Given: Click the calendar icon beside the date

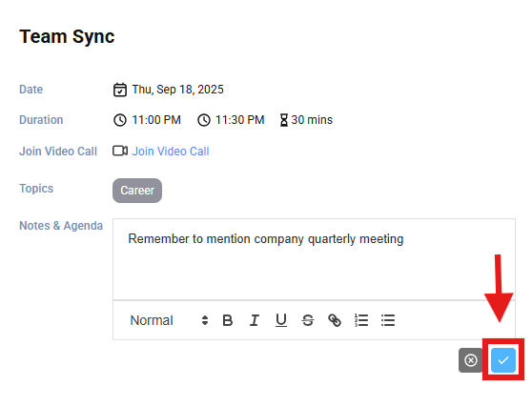Looking at the screenshot, I should [x=120, y=90].
